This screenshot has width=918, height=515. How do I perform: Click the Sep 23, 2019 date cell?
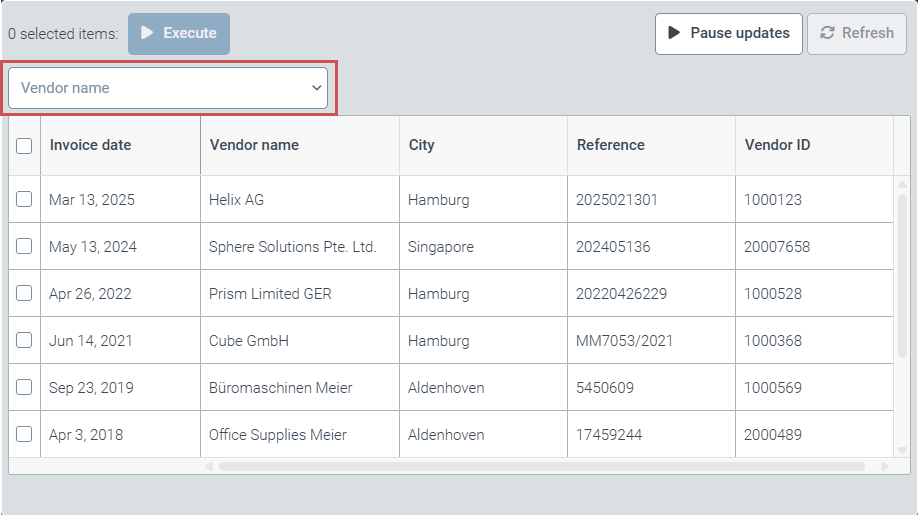point(120,387)
